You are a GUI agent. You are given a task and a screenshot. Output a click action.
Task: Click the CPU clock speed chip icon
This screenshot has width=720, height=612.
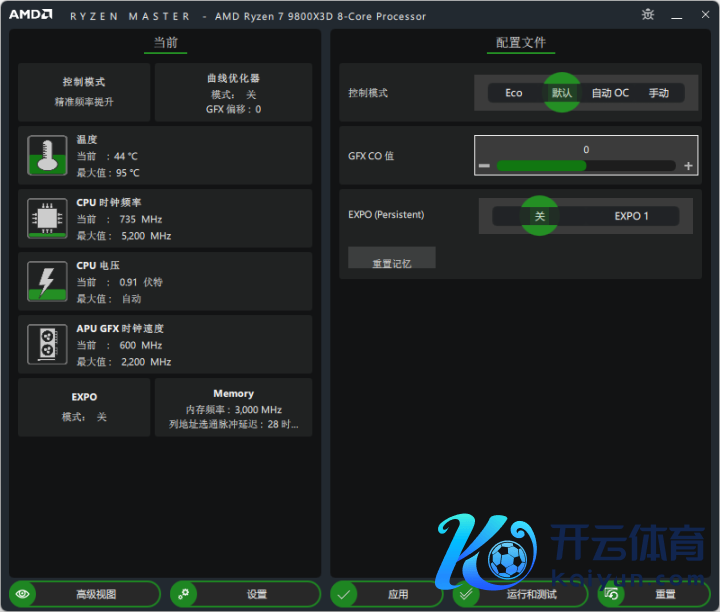click(47, 218)
